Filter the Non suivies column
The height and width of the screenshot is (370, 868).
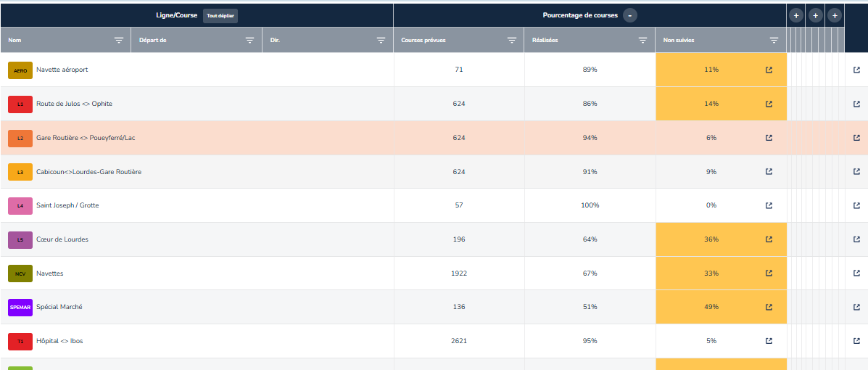point(774,41)
